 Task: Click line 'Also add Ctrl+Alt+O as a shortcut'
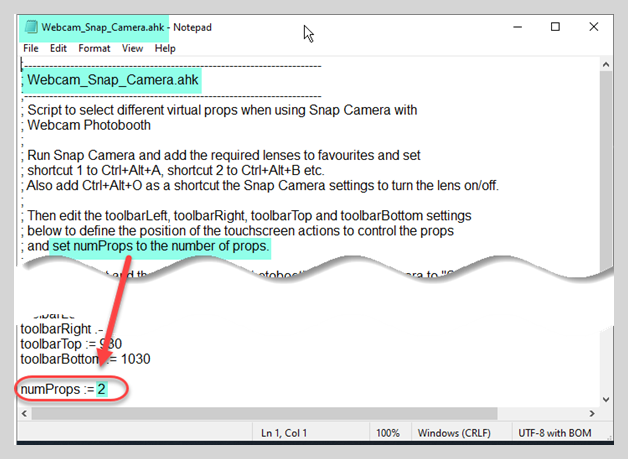[260, 185]
